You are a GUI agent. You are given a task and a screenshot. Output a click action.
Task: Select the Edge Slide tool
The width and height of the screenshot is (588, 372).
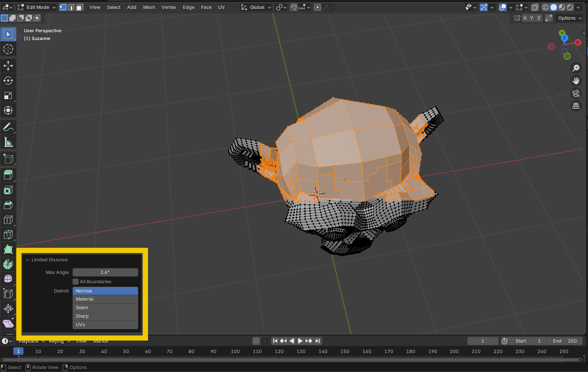coord(8,294)
